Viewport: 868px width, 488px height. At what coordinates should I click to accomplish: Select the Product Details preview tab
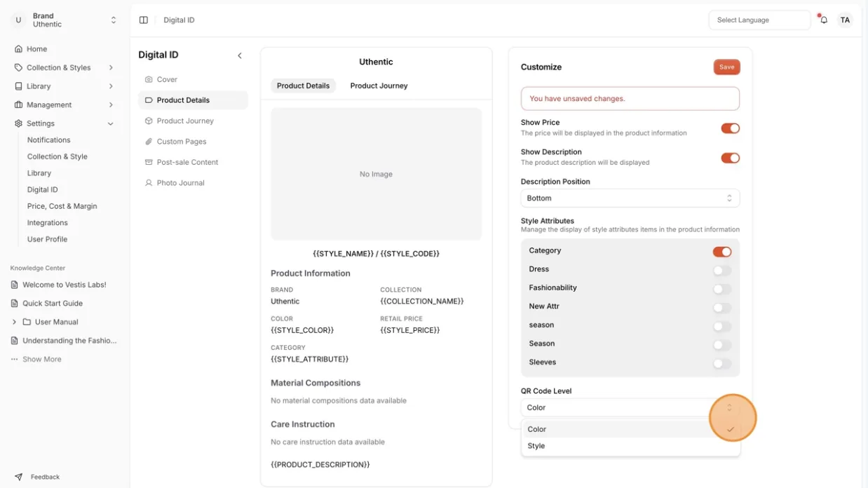point(303,86)
